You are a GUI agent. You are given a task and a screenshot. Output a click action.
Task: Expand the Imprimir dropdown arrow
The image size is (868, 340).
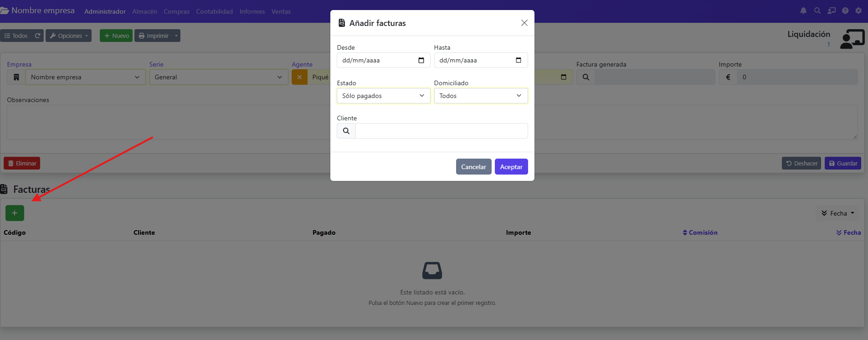point(176,36)
